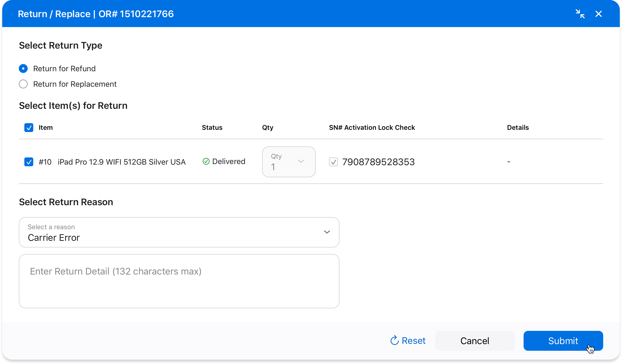Choose the Return for Replacement option
The image size is (622, 364).
coord(23,84)
